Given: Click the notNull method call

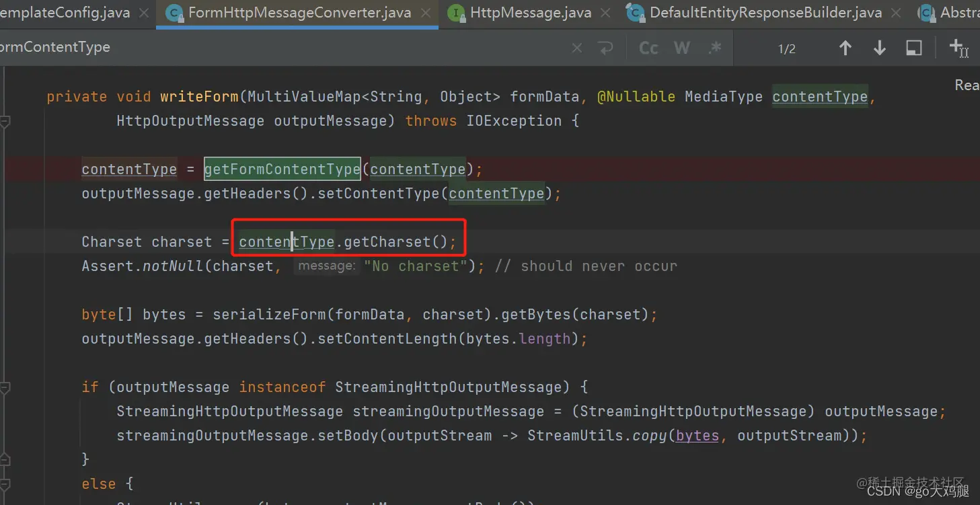Looking at the screenshot, I should [x=173, y=266].
